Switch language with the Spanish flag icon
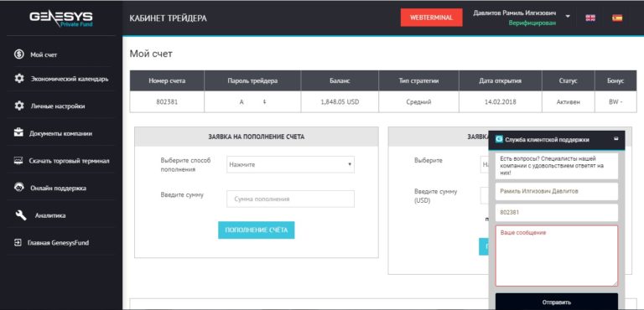The image size is (644, 310). coord(617,18)
